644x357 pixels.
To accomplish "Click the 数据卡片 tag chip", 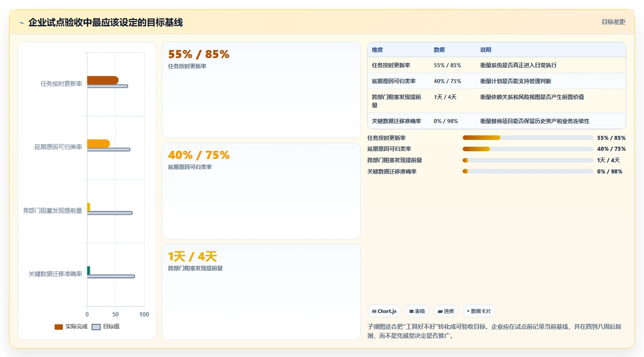I will click(x=479, y=311).
